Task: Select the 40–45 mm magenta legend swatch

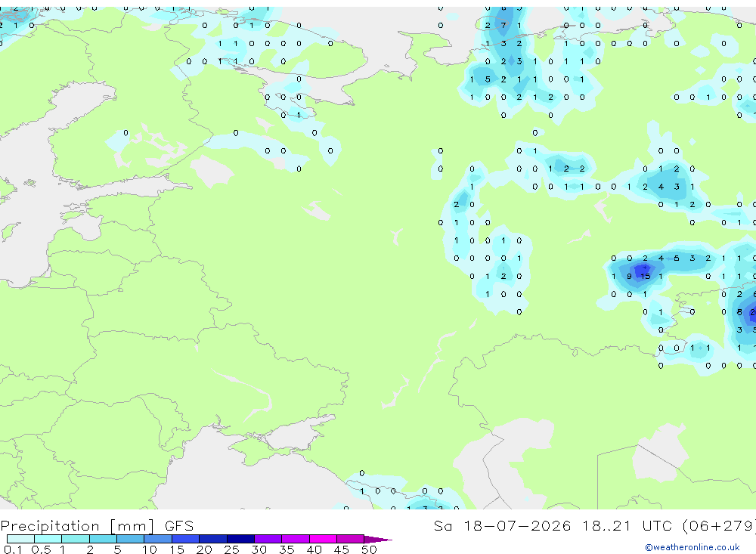Action: point(323,539)
